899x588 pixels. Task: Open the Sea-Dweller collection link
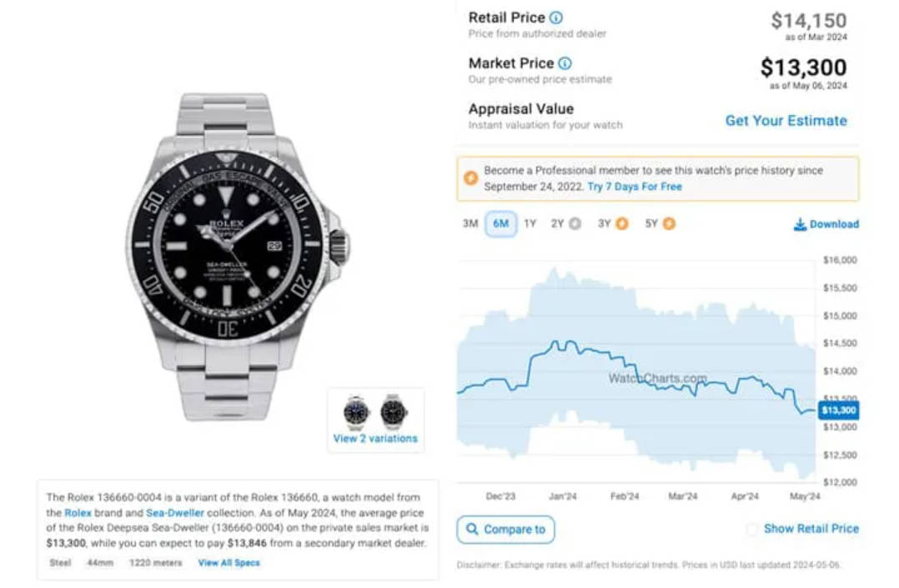pos(175,513)
